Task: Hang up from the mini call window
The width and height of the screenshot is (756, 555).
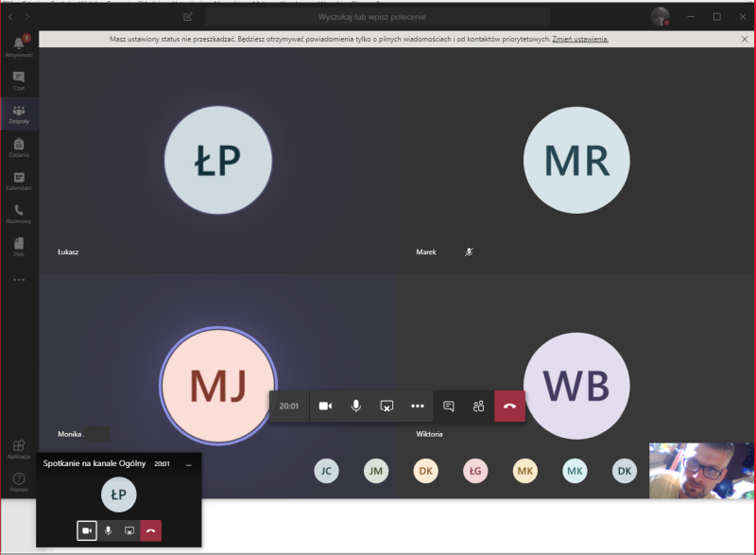Action: [151, 530]
